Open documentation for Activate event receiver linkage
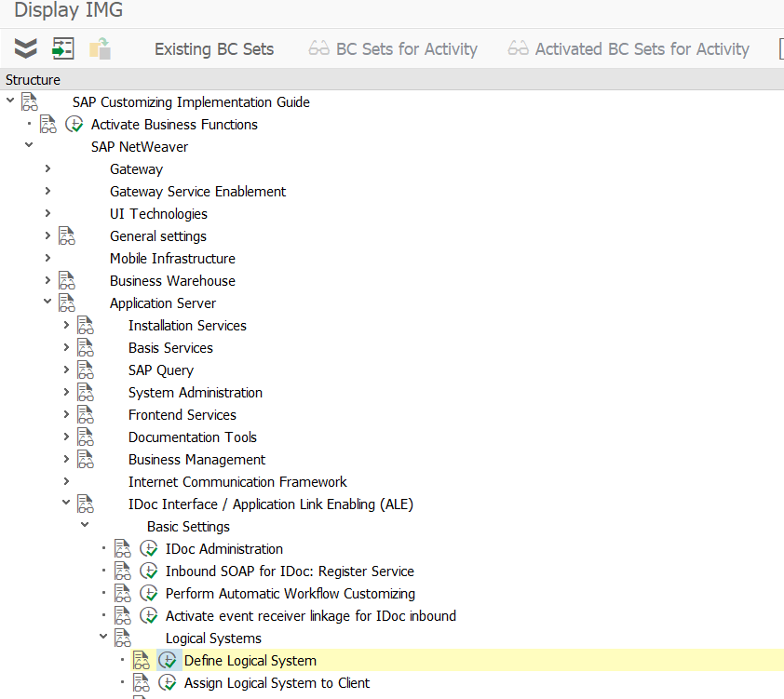 123,615
